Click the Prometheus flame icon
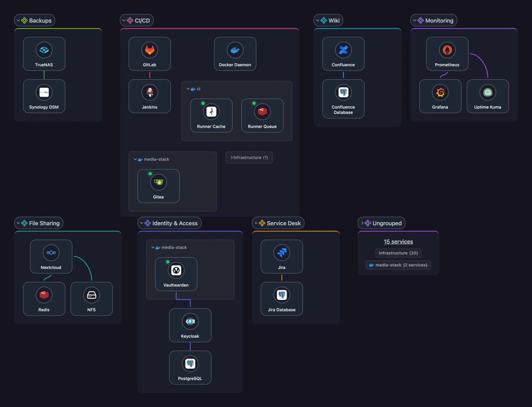 point(447,50)
